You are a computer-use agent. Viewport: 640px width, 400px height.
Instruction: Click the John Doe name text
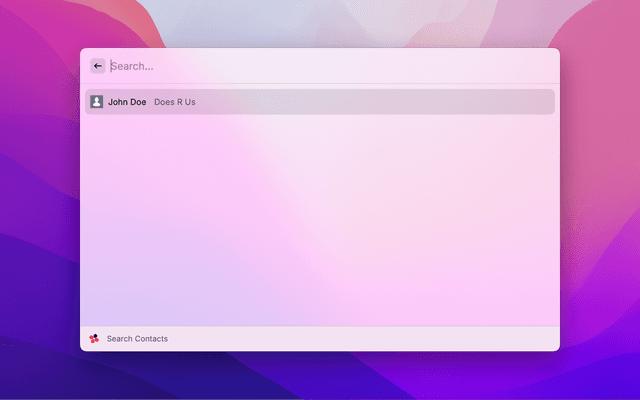127,102
